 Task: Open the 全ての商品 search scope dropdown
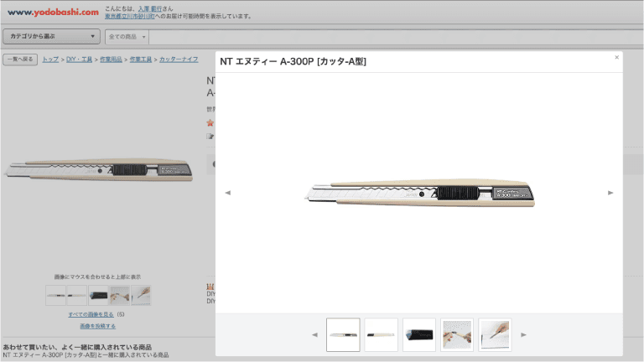click(x=127, y=37)
